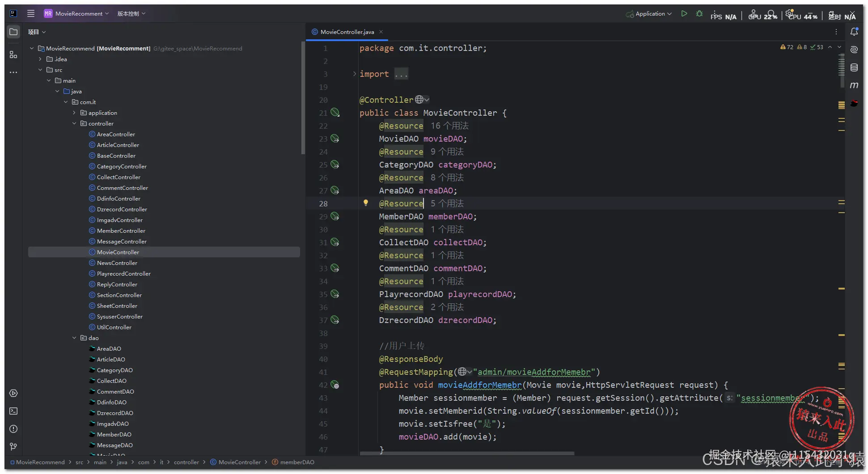Click the Debug bug icon
868x474 pixels.
pos(699,14)
